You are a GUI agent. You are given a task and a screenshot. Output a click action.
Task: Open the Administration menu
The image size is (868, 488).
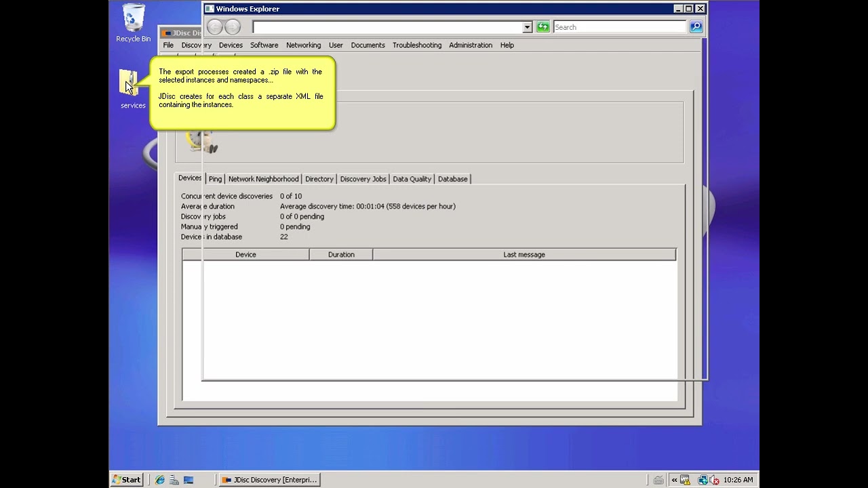[470, 45]
